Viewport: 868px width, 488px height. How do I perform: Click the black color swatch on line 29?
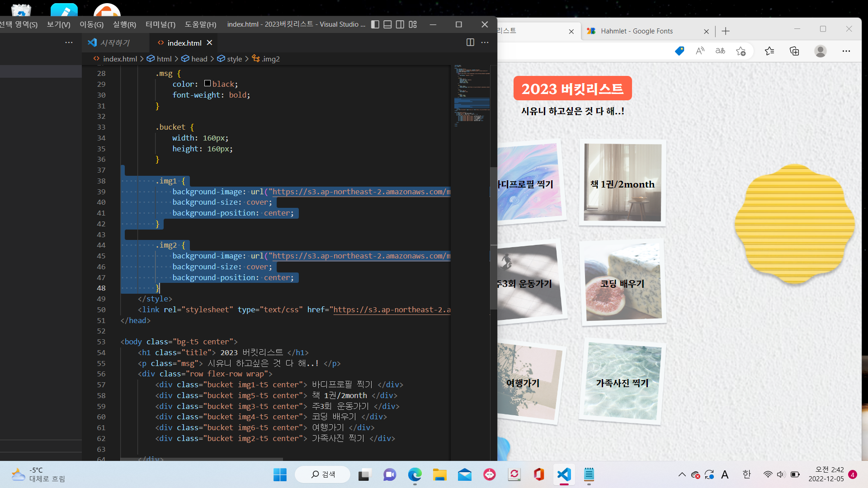click(x=208, y=84)
